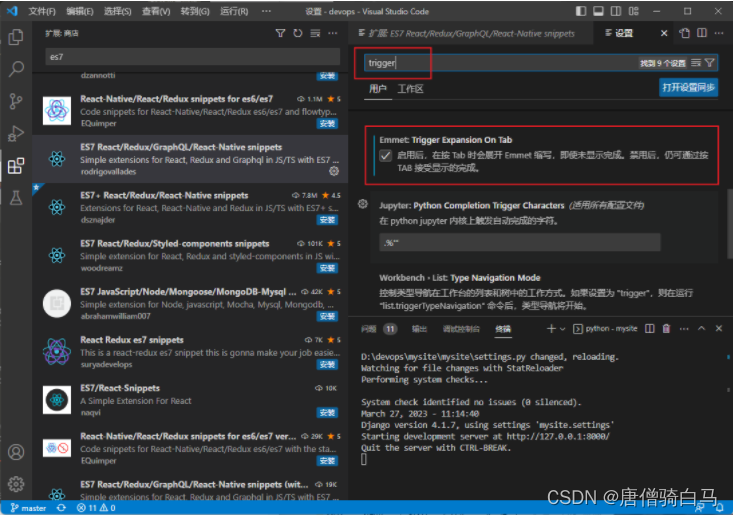Open gear for Jupyter trigger characters setting
The height and width of the screenshot is (517, 733).
pyautogui.click(x=363, y=204)
